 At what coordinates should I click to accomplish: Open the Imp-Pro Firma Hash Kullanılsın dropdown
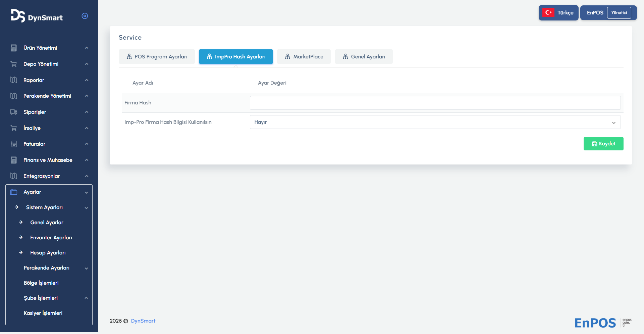tap(435, 122)
